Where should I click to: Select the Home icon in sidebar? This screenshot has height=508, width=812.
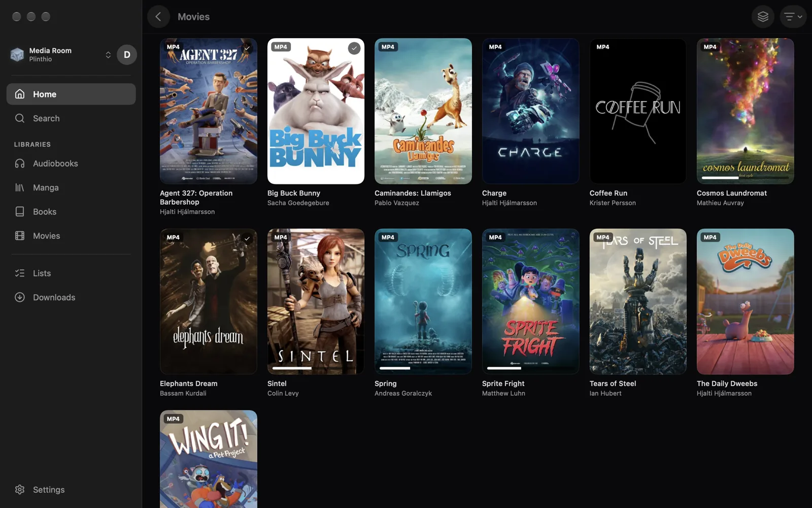[x=20, y=94]
